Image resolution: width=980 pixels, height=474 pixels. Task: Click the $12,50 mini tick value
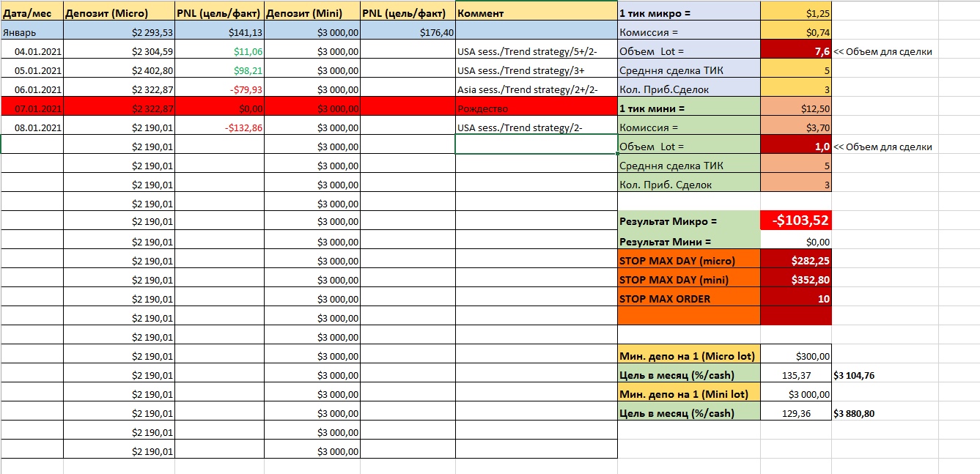[x=796, y=108]
